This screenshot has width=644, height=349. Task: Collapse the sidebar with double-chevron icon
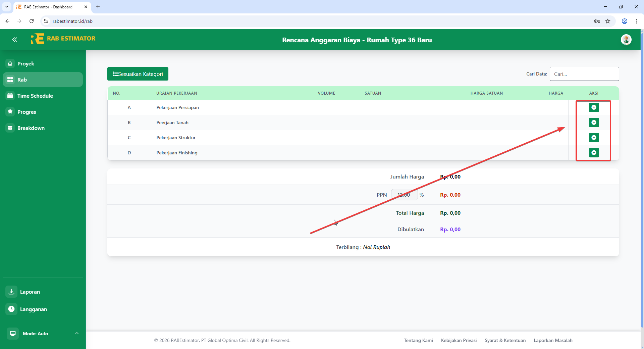pyautogui.click(x=15, y=40)
